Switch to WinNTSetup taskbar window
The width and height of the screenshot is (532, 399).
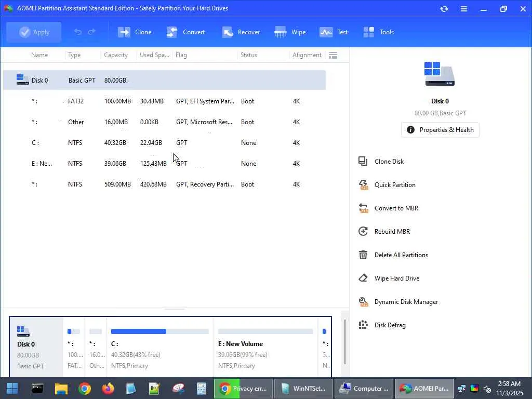303,389
